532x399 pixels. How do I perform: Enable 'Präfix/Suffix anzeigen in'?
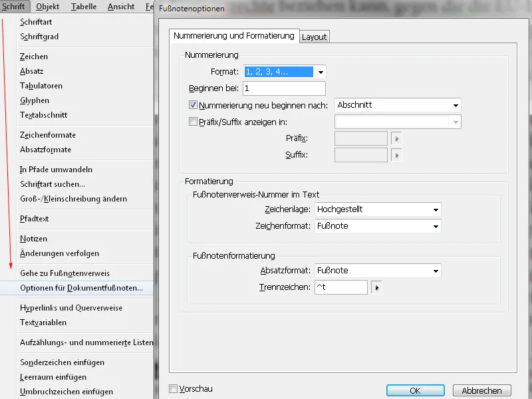click(193, 121)
